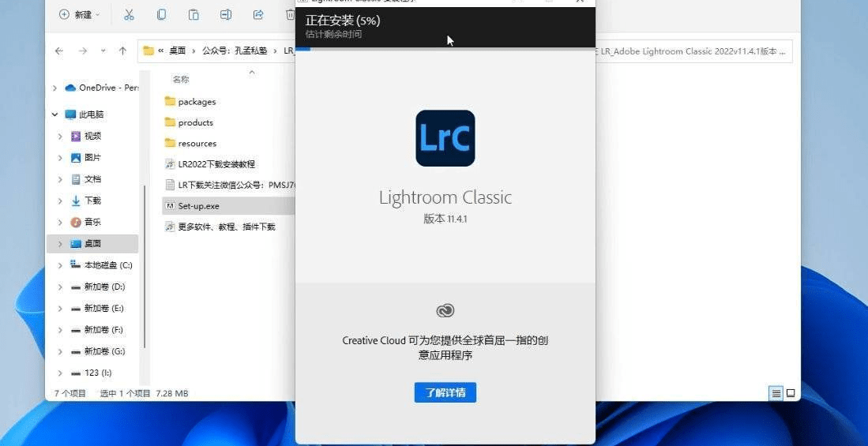Open 本地磁盘 (C:) drive in sidebar
This screenshot has width=868, height=446.
click(x=102, y=265)
